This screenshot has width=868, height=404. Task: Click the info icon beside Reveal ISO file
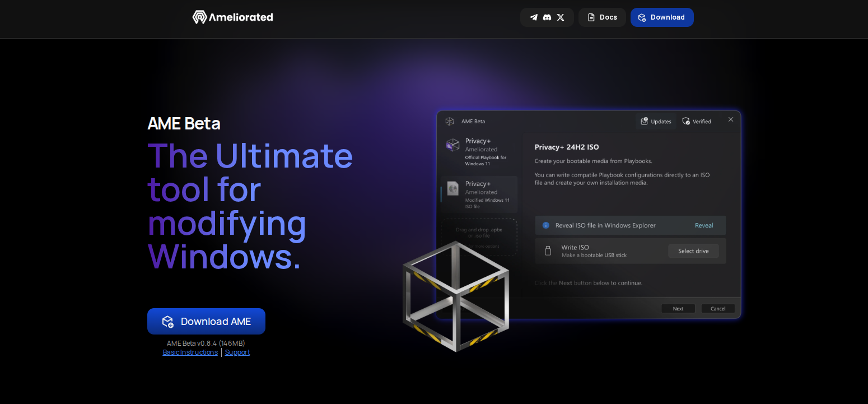(x=546, y=225)
